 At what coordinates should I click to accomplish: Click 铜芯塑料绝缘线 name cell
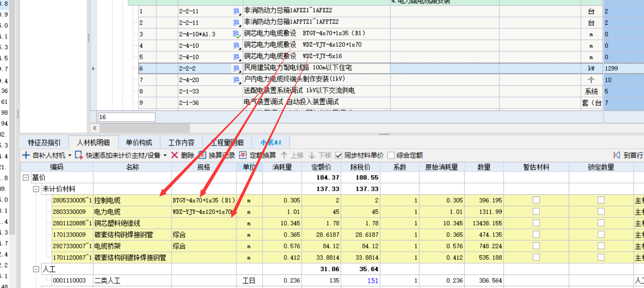pos(132,223)
